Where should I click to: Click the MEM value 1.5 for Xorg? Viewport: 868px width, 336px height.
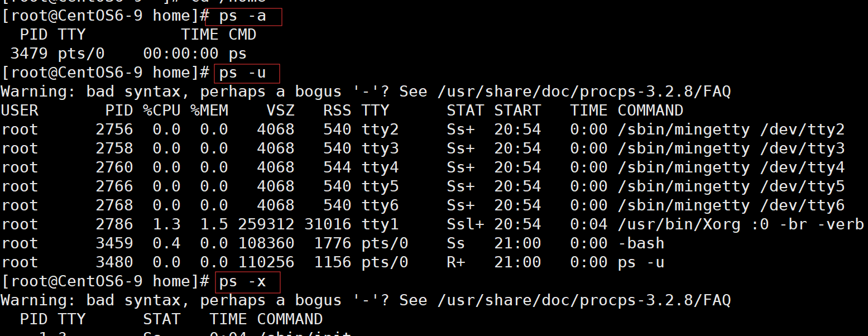pos(214,224)
